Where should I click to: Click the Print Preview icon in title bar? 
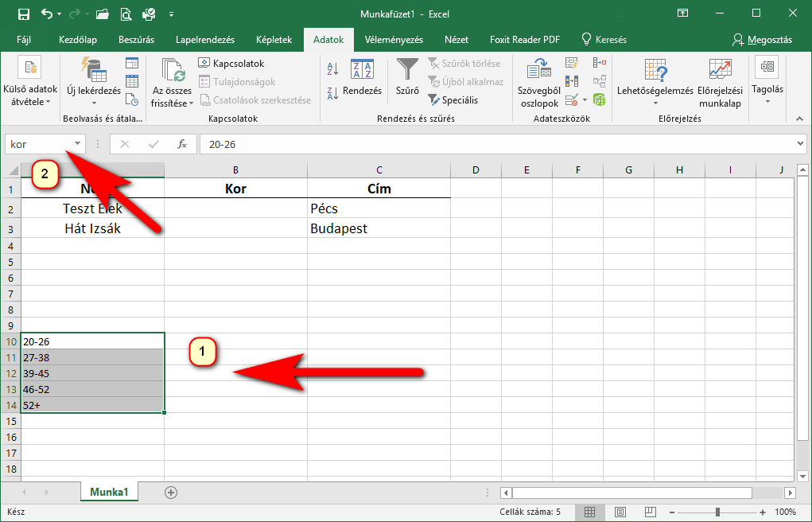click(126, 14)
